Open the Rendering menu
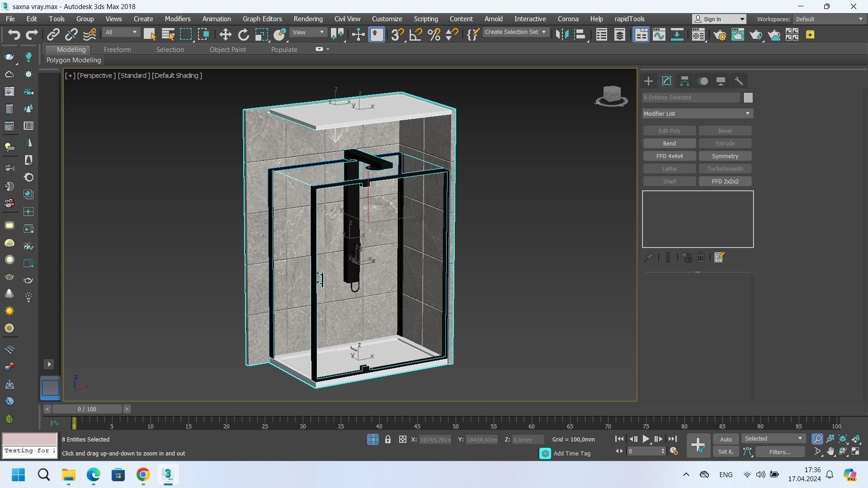 [x=308, y=19]
